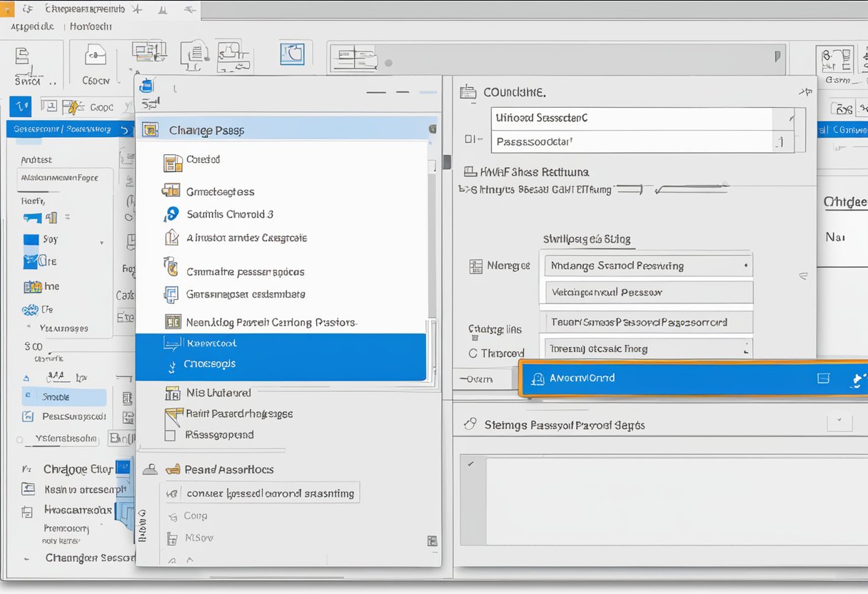Select the Coded document icon in the menu

172,161
